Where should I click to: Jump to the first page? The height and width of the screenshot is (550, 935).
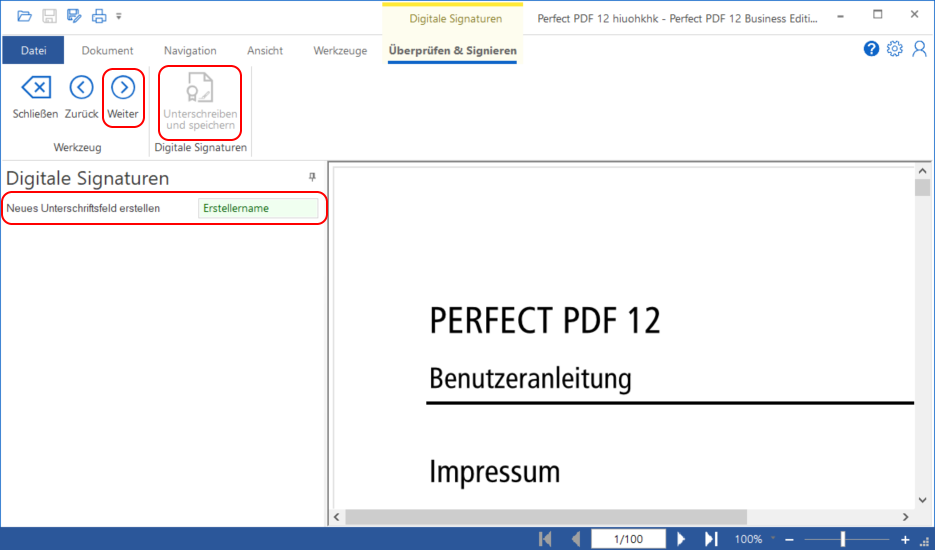[545, 539]
